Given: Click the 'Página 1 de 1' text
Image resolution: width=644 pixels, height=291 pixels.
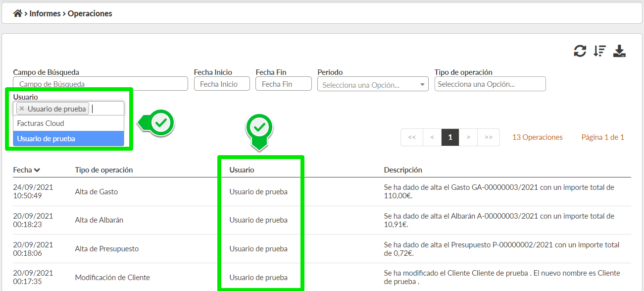Looking at the screenshot, I should click(602, 137).
